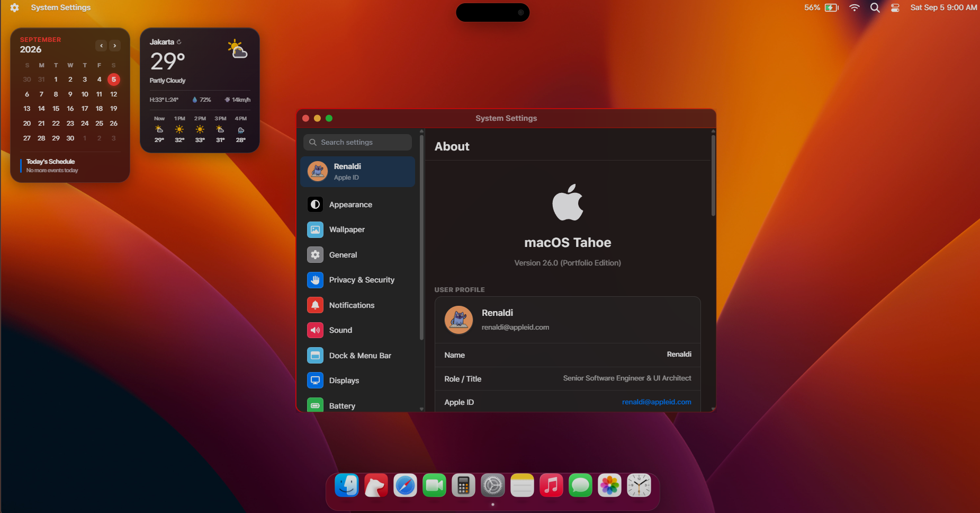Click the avatar in the sidebar Apple ID row
Image resolution: width=980 pixels, height=513 pixels.
[x=318, y=171]
